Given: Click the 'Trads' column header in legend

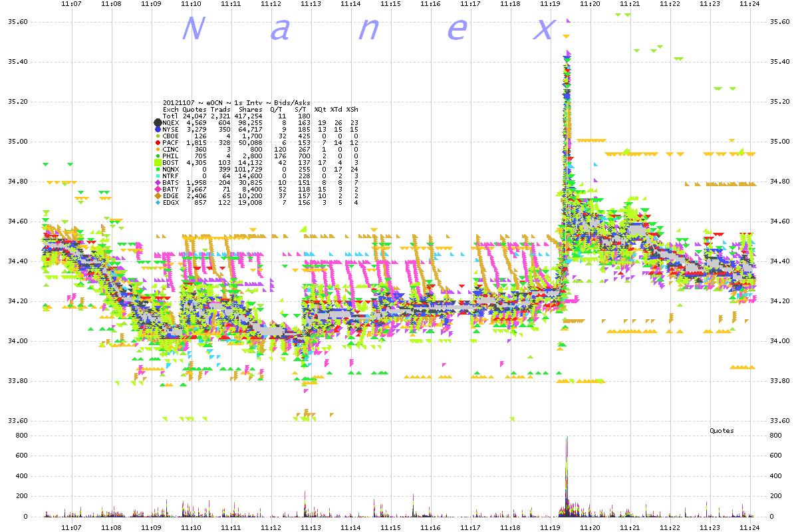Looking at the screenshot, I should coord(221,109).
